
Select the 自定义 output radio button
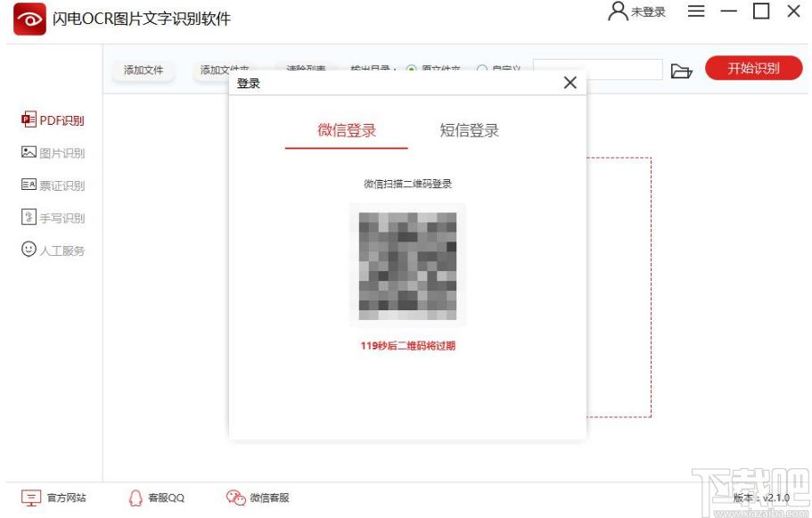pos(481,70)
